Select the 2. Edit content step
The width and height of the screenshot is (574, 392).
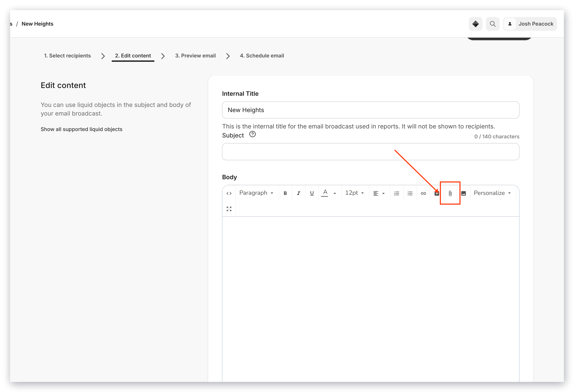(133, 56)
